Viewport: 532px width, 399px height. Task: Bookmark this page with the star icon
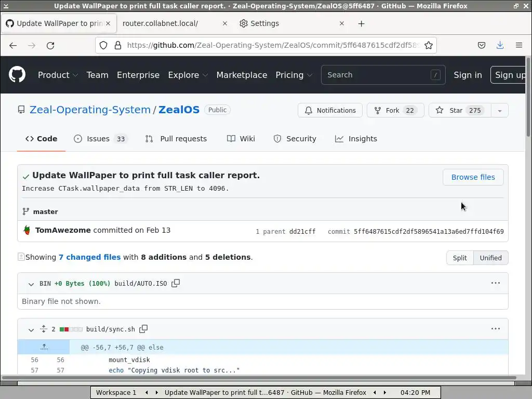pos(429,46)
